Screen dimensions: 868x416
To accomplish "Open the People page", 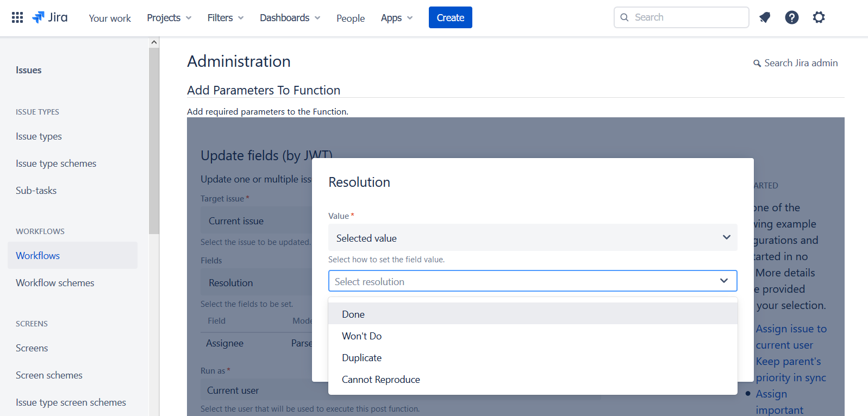I will [x=351, y=18].
